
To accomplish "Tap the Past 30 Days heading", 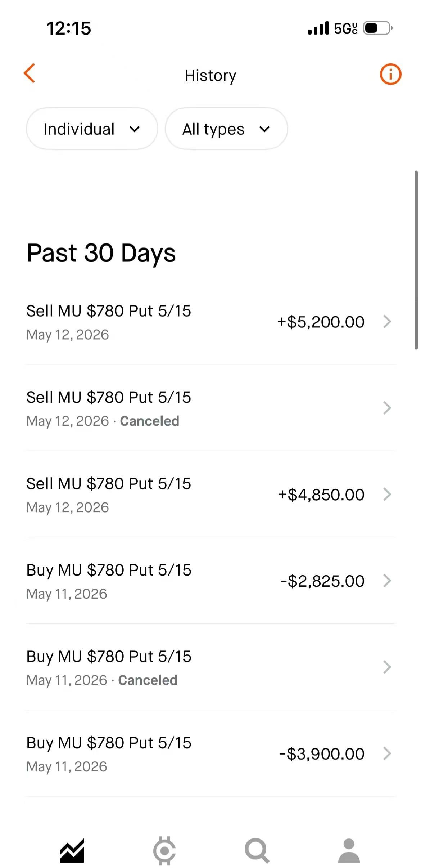I will (x=101, y=253).
